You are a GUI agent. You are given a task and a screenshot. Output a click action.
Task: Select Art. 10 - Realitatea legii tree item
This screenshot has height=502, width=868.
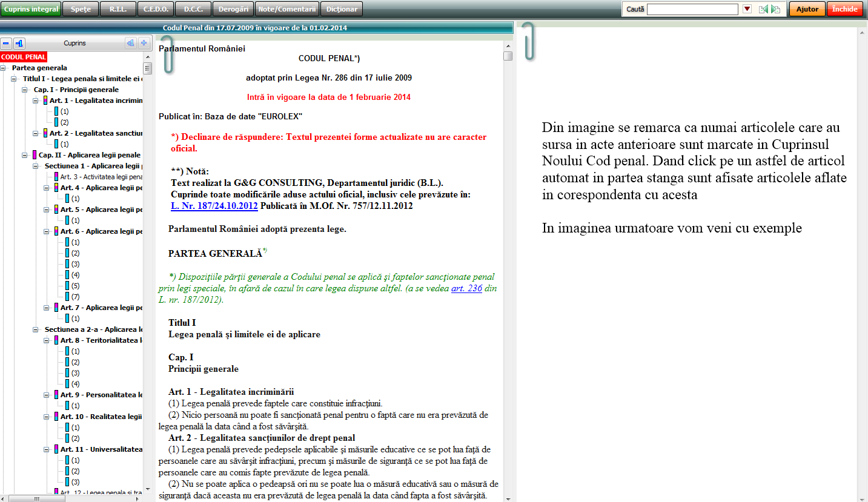click(x=102, y=417)
